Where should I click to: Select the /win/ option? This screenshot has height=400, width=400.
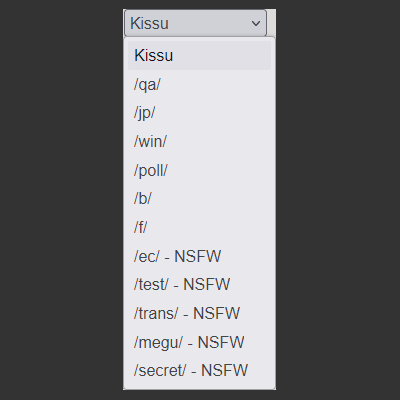click(199, 141)
